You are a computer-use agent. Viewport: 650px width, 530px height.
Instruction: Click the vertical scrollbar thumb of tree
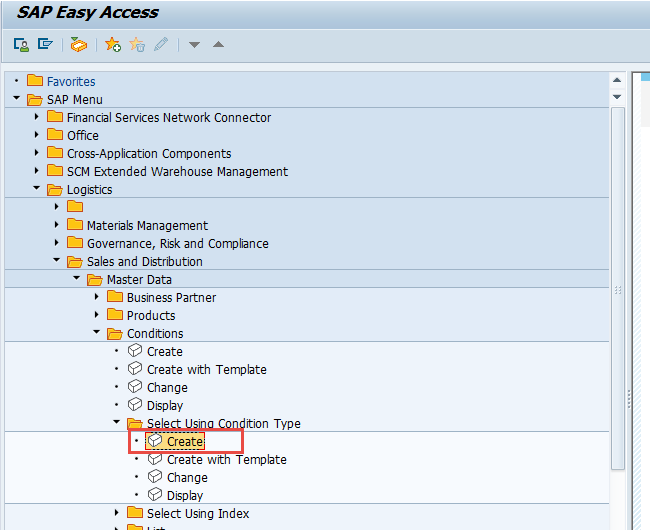[x=618, y=288]
